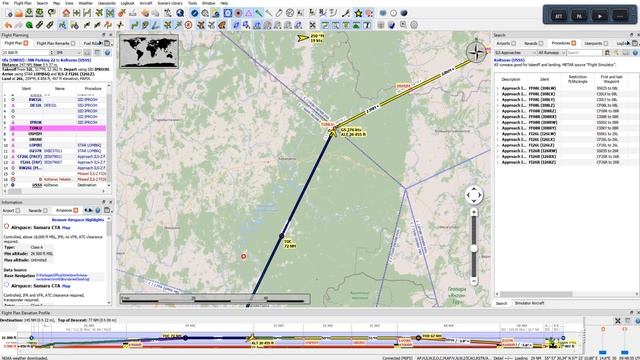This screenshot has height=360, width=640.
Task: Click first paperclip icon in second toolbar
Action: tap(40, 25)
